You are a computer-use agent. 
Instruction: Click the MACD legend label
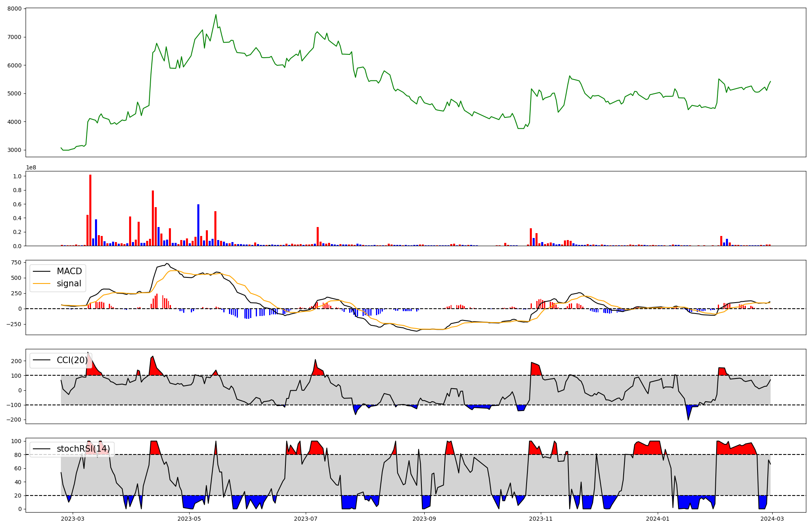69,271
